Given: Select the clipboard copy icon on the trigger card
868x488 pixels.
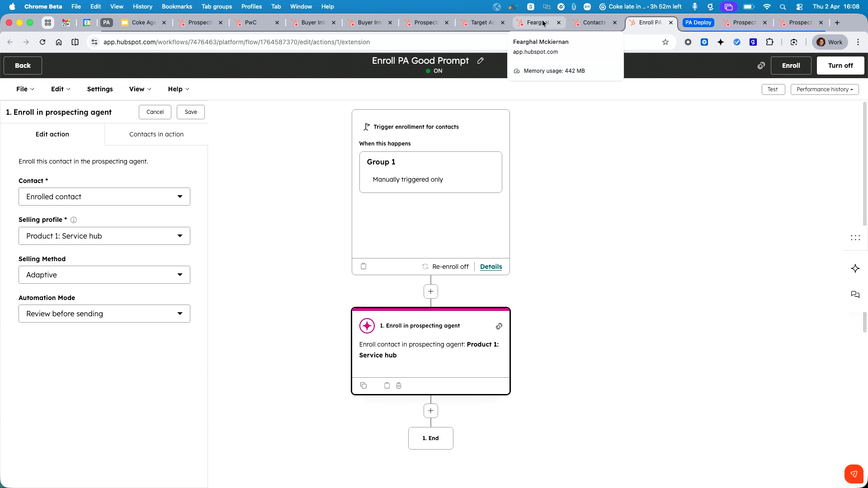Looking at the screenshot, I should (364, 266).
